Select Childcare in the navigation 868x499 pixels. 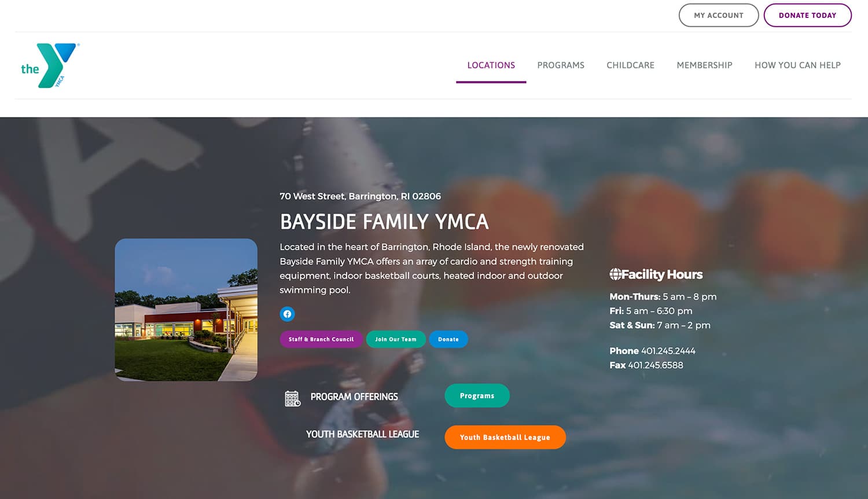(630, 65)
